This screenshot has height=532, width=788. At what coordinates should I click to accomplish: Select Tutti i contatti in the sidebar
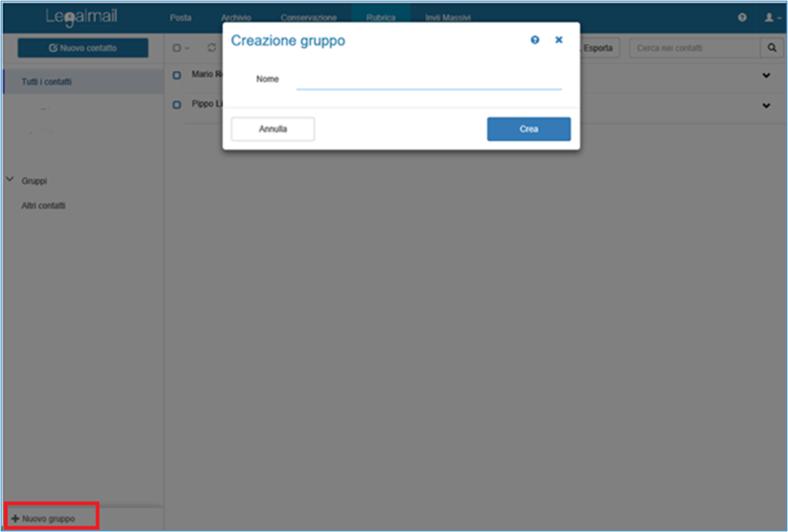point(46,82)
